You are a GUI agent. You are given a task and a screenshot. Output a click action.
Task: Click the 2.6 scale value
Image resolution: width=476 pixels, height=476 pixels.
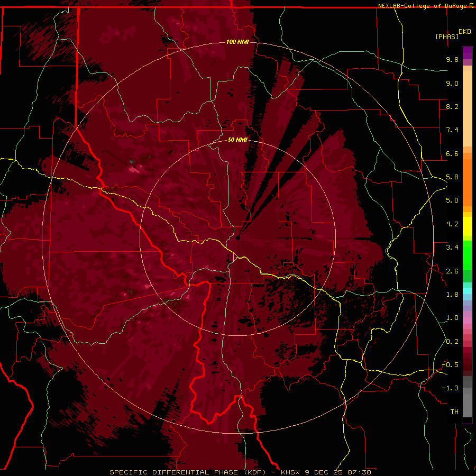point(452,271)
